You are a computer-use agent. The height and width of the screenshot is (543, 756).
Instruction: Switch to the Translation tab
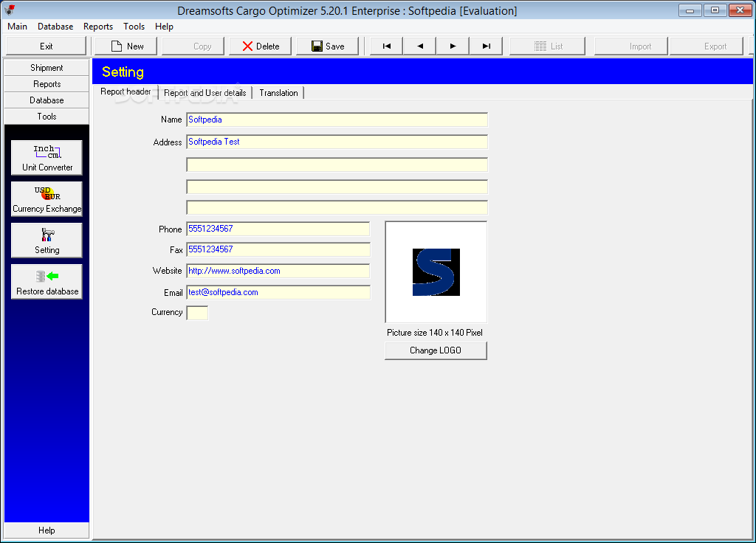pyautogui.click(x=278, y=93)
